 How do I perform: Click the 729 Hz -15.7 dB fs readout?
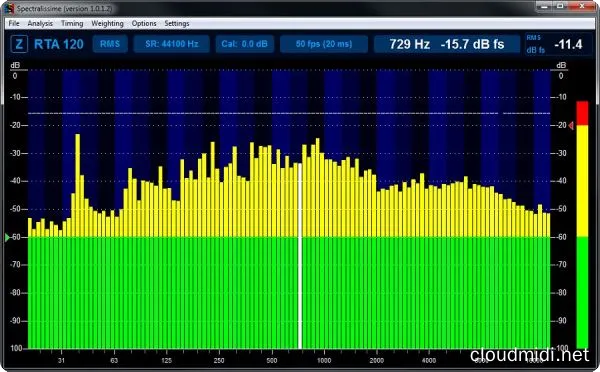coord(447,44)
